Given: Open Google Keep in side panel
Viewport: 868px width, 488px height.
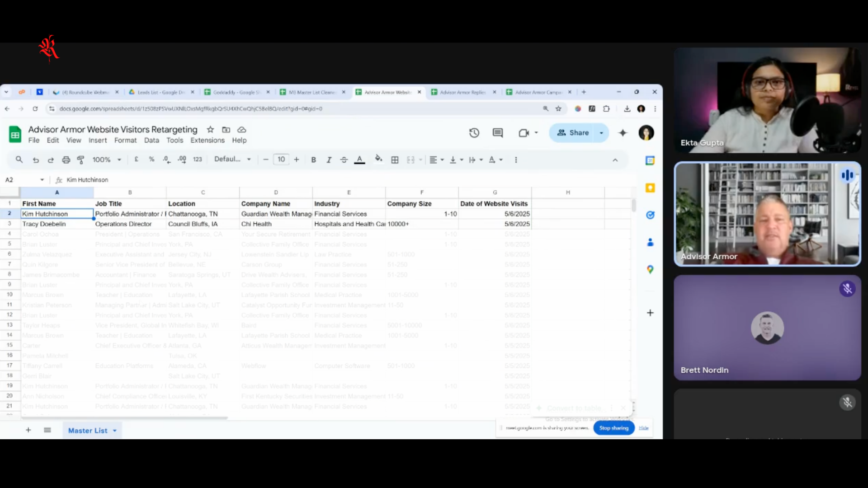Looking at the screenshot, I should coord(650,188).
